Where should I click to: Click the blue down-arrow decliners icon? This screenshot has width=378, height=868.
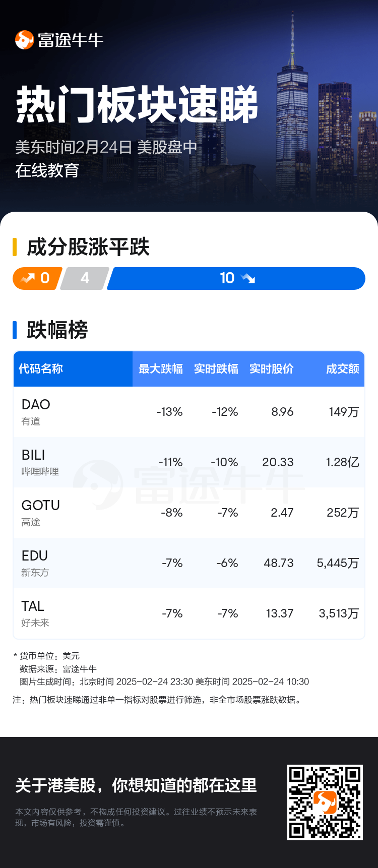coord(248,278)
